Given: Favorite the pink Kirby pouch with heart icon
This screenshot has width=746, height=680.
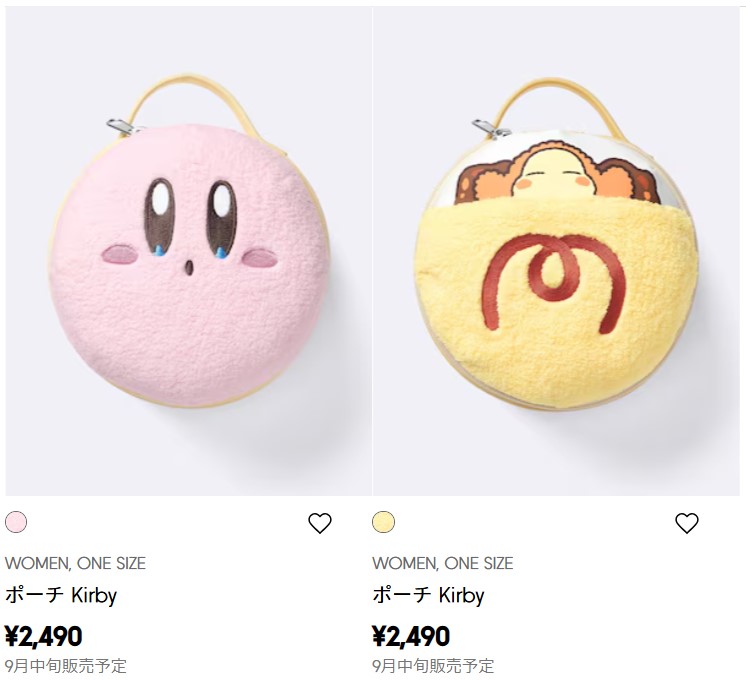Looking at the screenshot, I should 320,523.
